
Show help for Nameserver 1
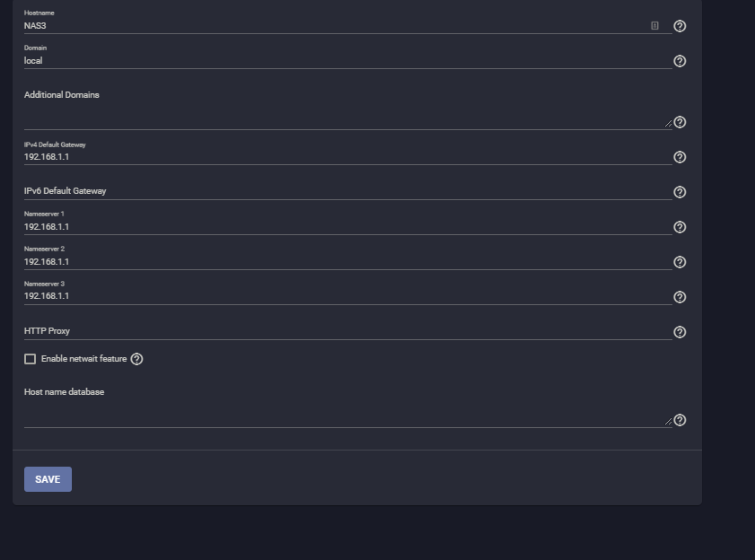680,227
